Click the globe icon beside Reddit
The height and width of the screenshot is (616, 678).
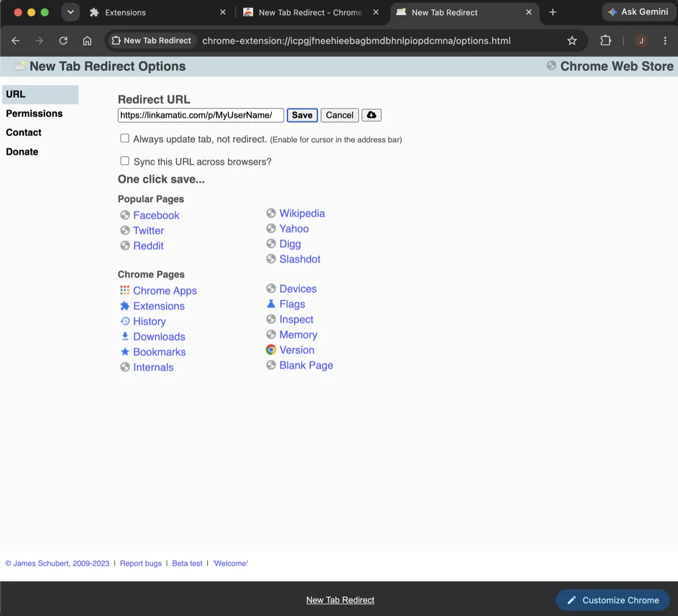(x=125, y=246)
